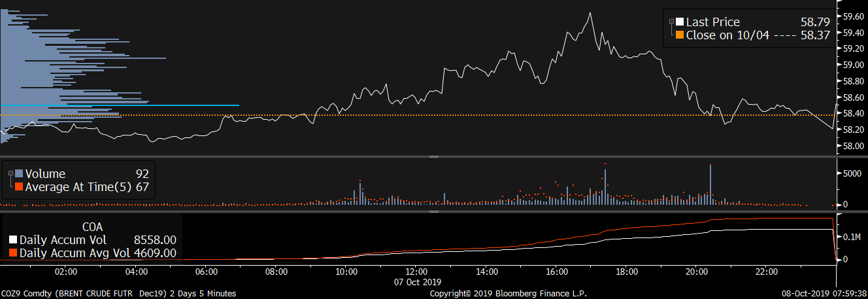Screen dimensions: 868x299
Task: Click the divider handle between price and volume panes
Action: 433,157
